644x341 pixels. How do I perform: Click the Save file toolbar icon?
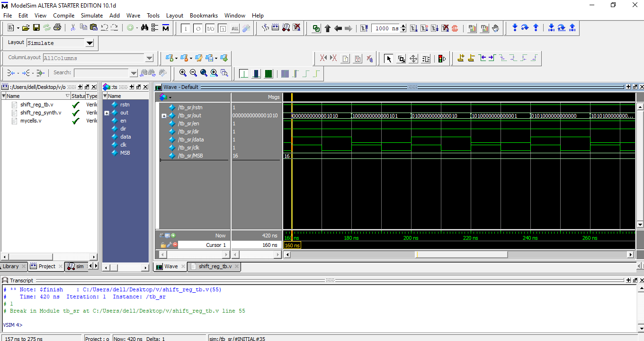[x=36, y=28]
